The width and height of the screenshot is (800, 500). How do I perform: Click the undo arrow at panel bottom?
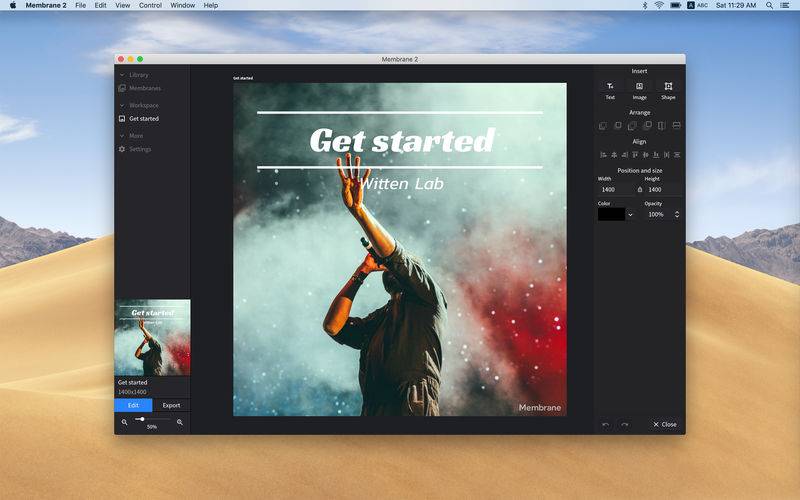[606, 424]
